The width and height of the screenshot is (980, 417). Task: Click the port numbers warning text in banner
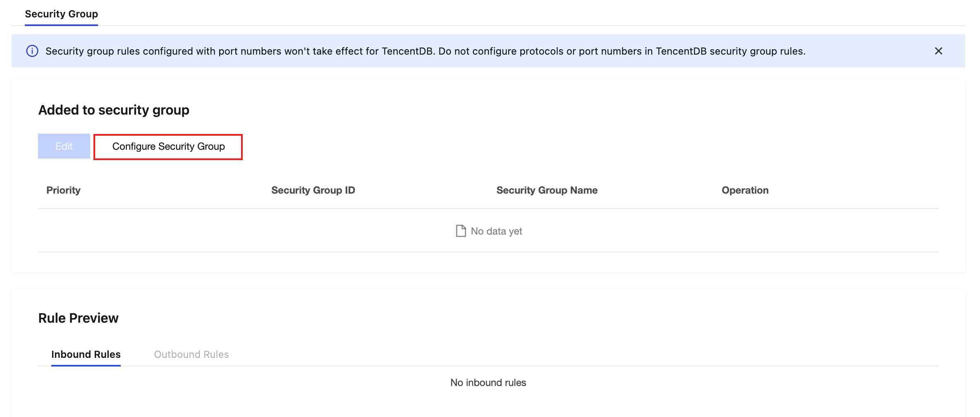(x=425, y=51)
